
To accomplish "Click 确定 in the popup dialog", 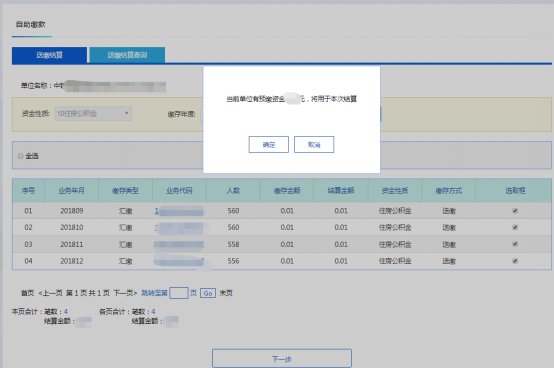I will (269, 144).
